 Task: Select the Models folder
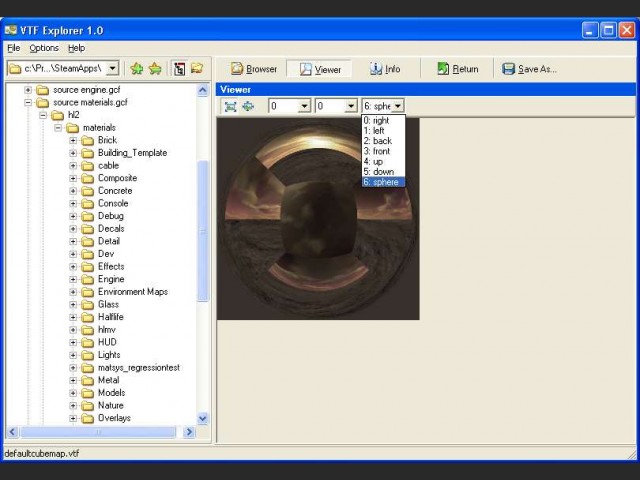pyautogui.click(x=111, y=393)
